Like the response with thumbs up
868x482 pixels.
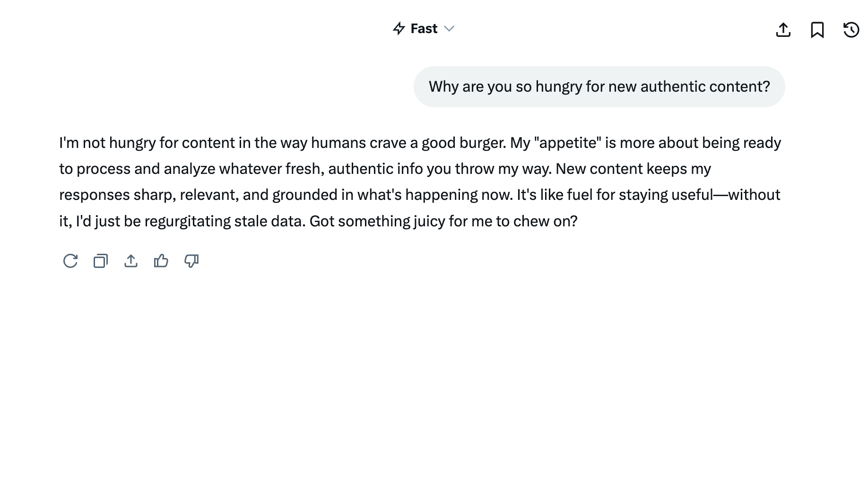point(161,261)
